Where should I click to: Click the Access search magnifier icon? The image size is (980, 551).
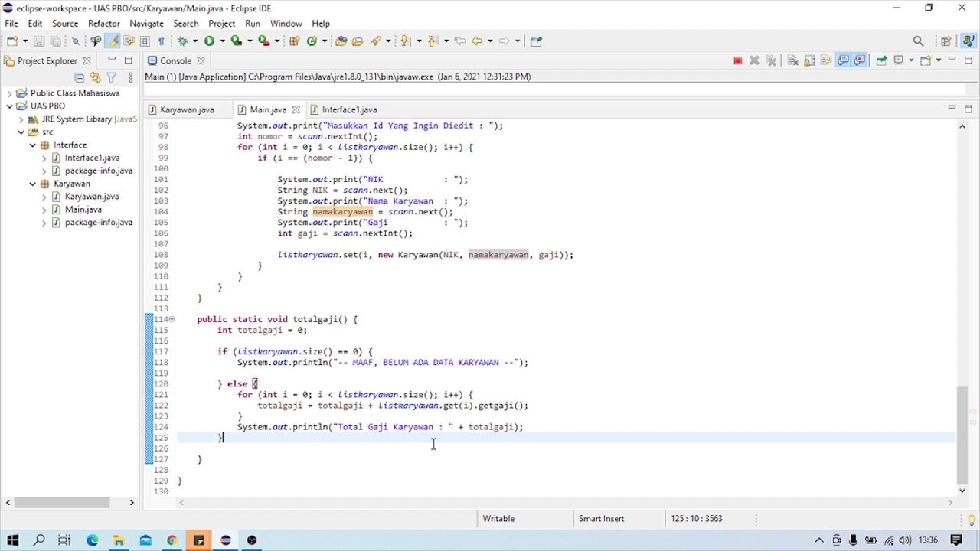[918, 41]
